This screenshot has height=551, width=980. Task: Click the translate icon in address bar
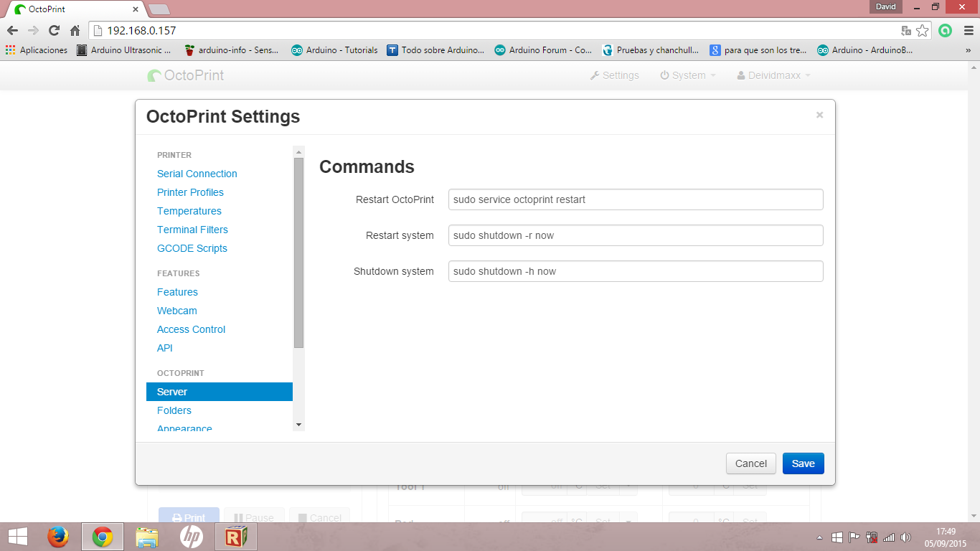(906, 31)
